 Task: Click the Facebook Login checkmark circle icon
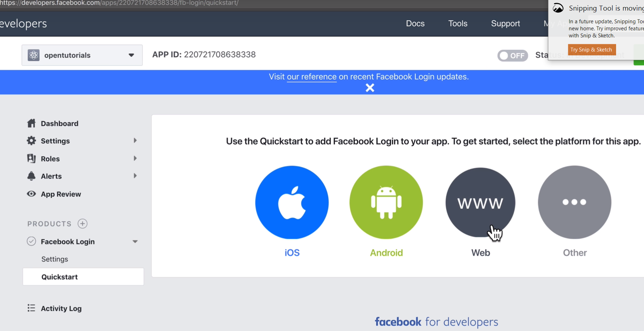point(31,241)
